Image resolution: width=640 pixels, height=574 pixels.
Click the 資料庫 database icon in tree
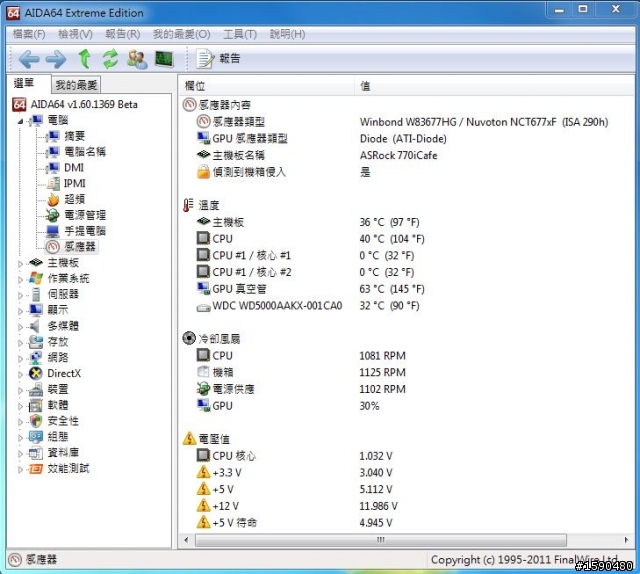(36, 453)
